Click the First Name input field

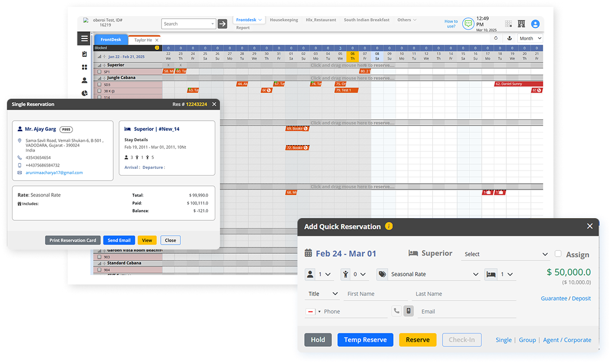375,294
